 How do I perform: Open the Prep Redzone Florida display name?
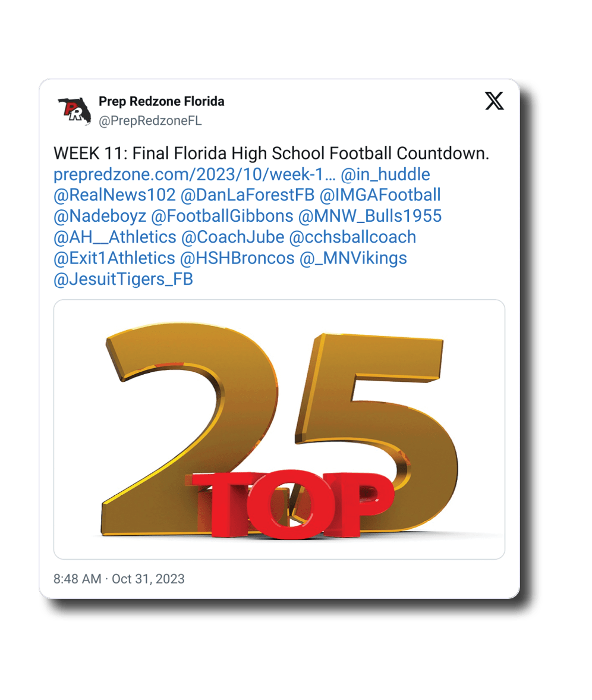coord(162,101)
